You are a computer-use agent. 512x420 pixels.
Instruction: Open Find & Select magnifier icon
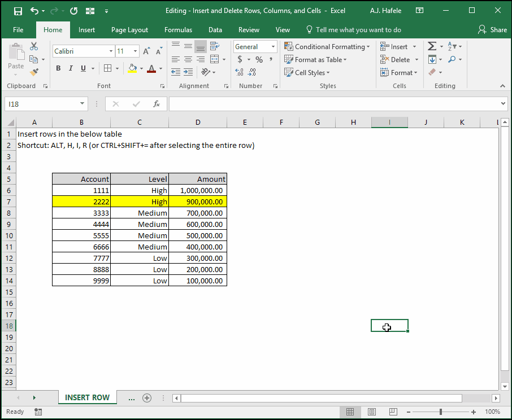pyautogui.click(x=452, y=59)
